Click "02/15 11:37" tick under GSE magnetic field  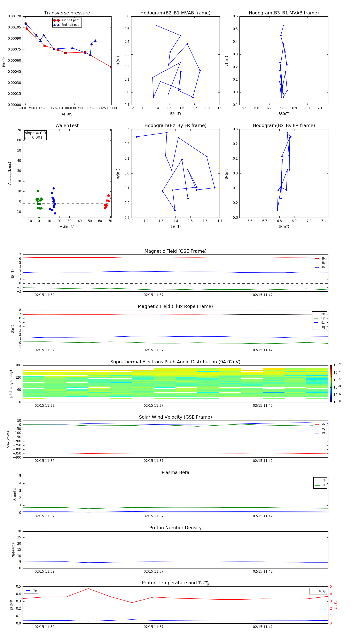pyautogui.click(x=153, y=295)
